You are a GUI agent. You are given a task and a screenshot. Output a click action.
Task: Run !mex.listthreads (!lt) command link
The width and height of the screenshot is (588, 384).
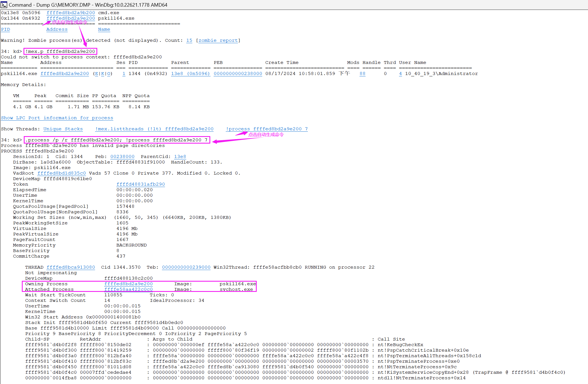point(154,129)
